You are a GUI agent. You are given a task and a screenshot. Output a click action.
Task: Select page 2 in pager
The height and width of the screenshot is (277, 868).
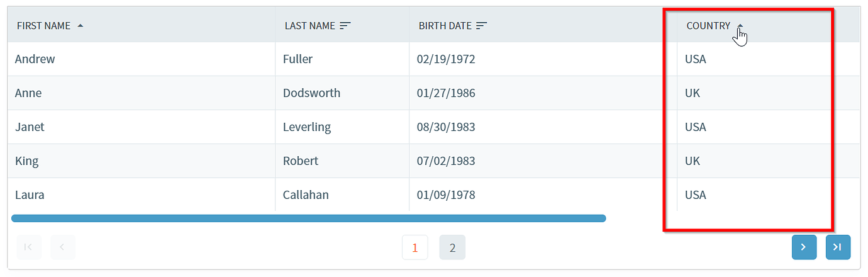click(452, 247)
